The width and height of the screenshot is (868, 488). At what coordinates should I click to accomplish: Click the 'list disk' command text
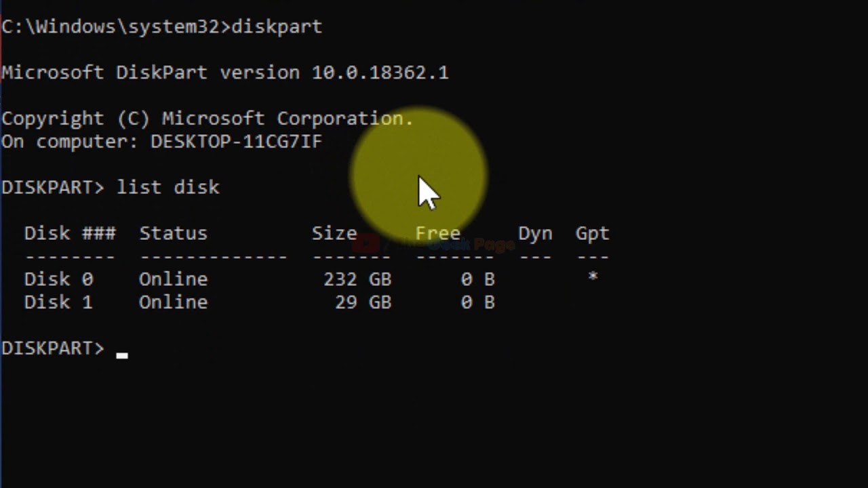pyautogui.click(x=168, y=187)
